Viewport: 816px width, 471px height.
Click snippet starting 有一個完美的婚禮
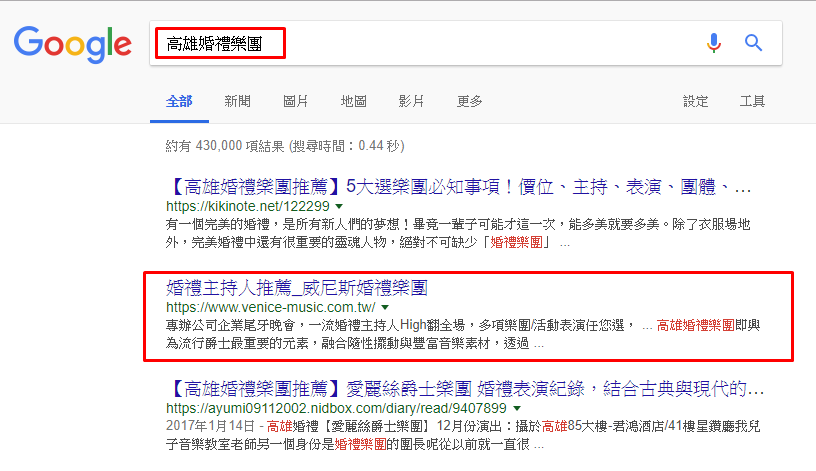click(x=458, y=233)
